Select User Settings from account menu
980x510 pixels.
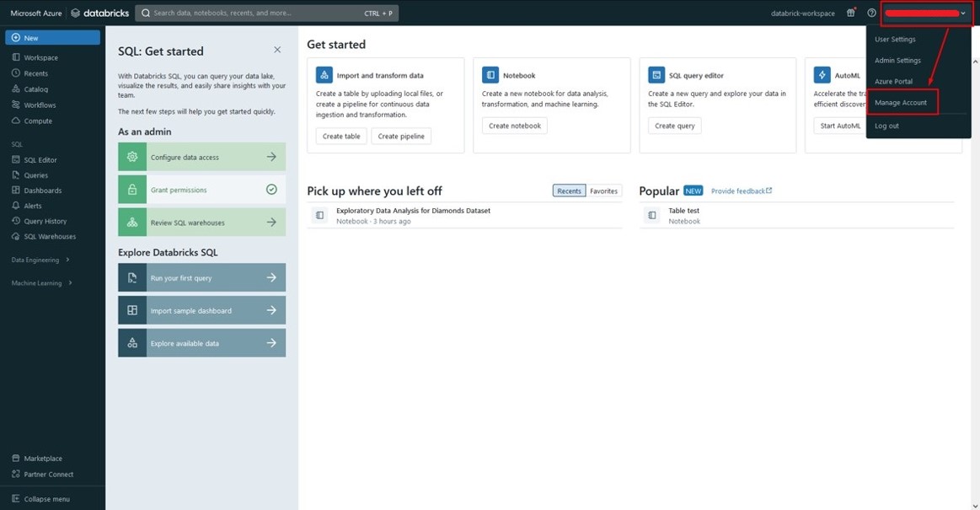[895, 40]
